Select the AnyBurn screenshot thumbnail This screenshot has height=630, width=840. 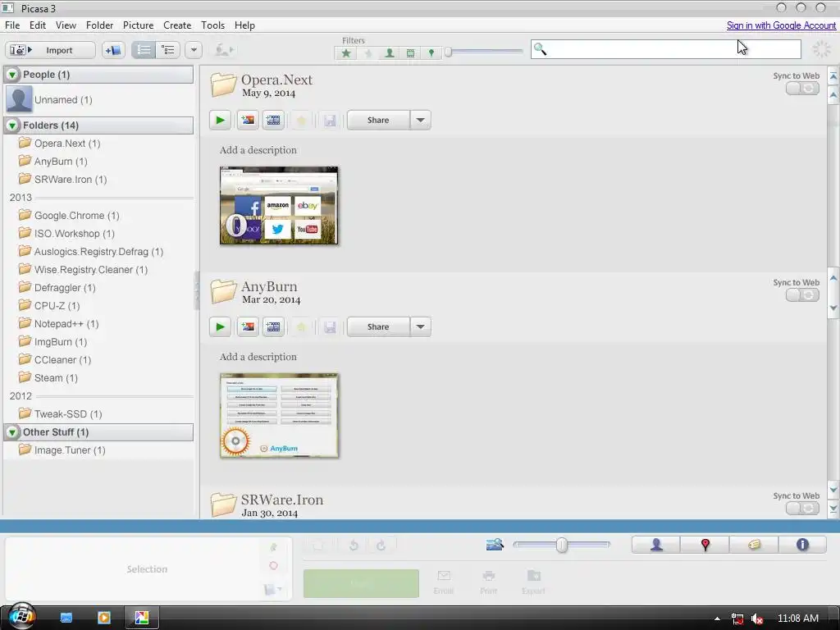(x=279, y=416)
